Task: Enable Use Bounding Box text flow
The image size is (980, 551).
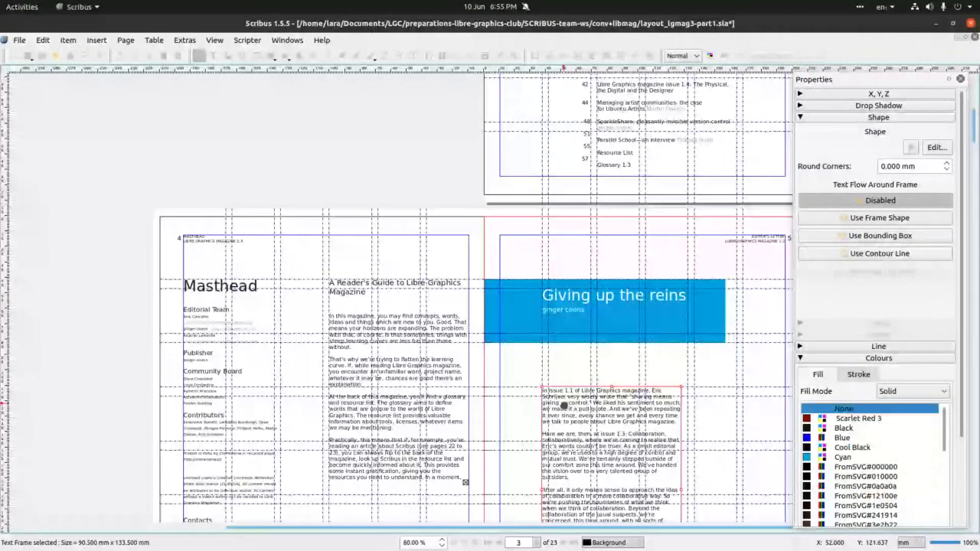Action: pos(875,236)
